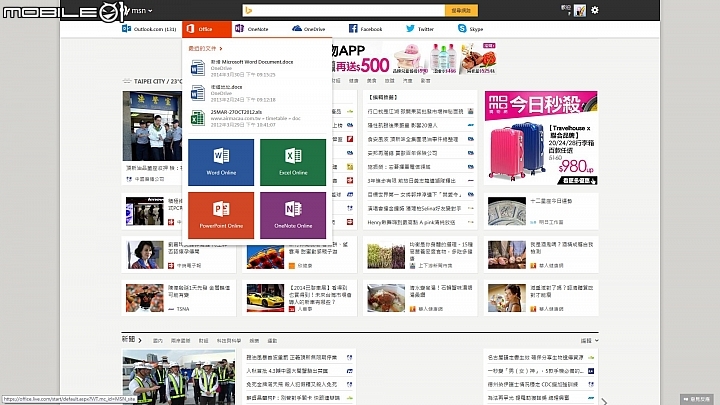Open the police escort headline photo
The height and width of the screenshot is (405, 720).
coord(152,126)
